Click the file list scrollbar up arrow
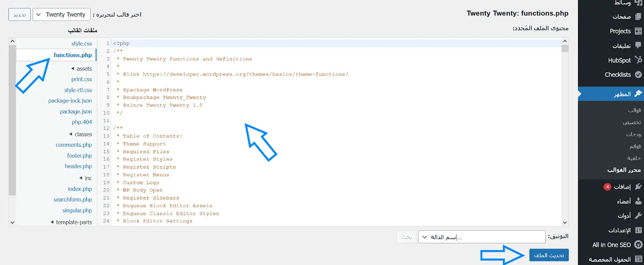The image size is (644, 265). (x=12, y=41)
